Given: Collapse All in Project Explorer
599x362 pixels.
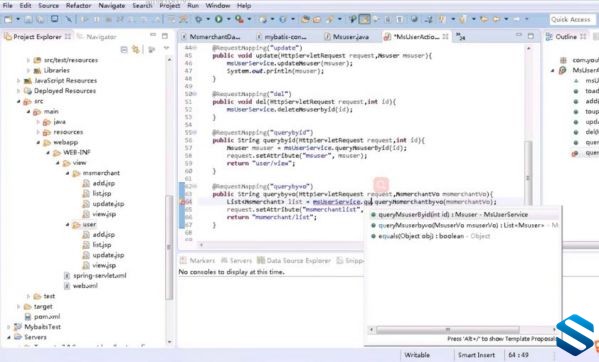Looking at the screenshot, I should point(124,49).
